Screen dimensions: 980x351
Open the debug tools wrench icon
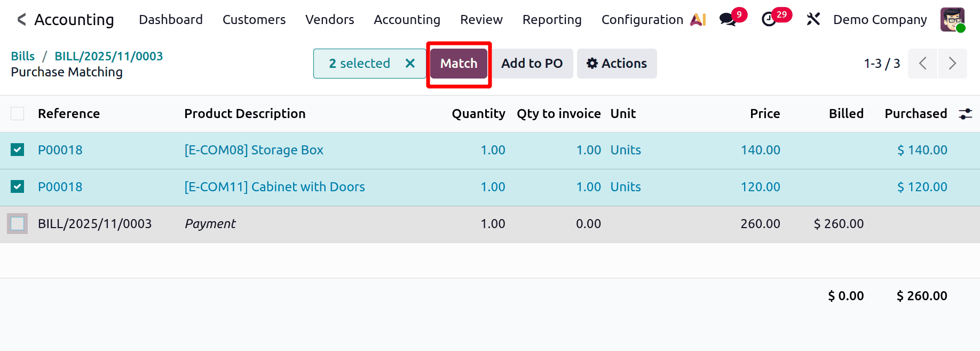coord(813,20)
